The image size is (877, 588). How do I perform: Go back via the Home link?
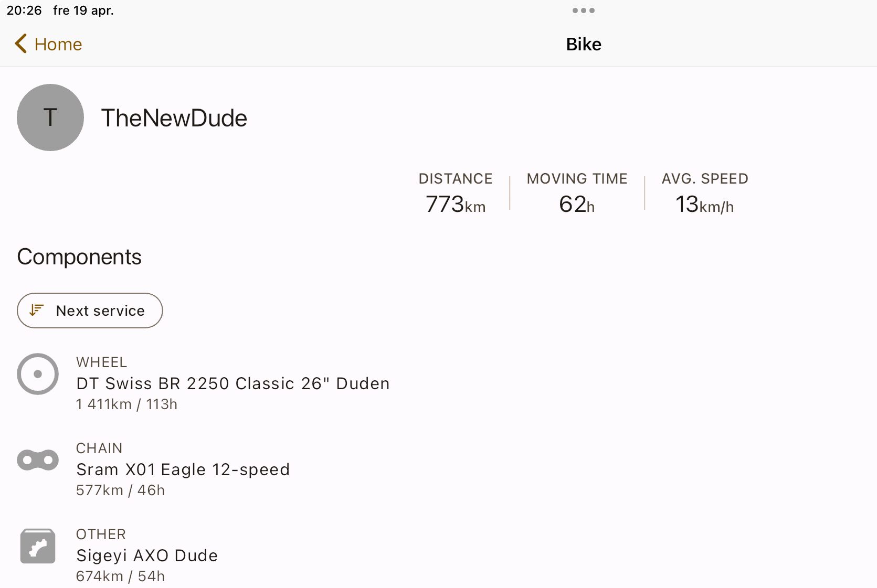pos(58,45)
